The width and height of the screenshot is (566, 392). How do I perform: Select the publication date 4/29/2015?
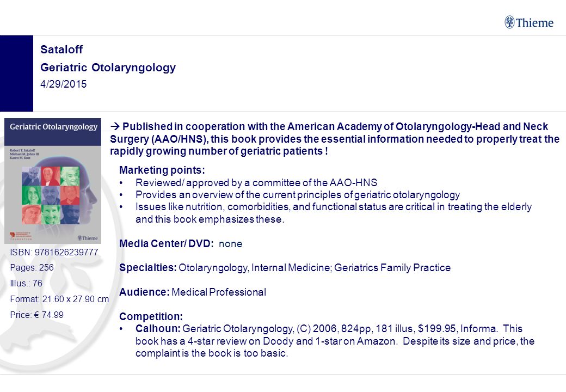(64, 84)
